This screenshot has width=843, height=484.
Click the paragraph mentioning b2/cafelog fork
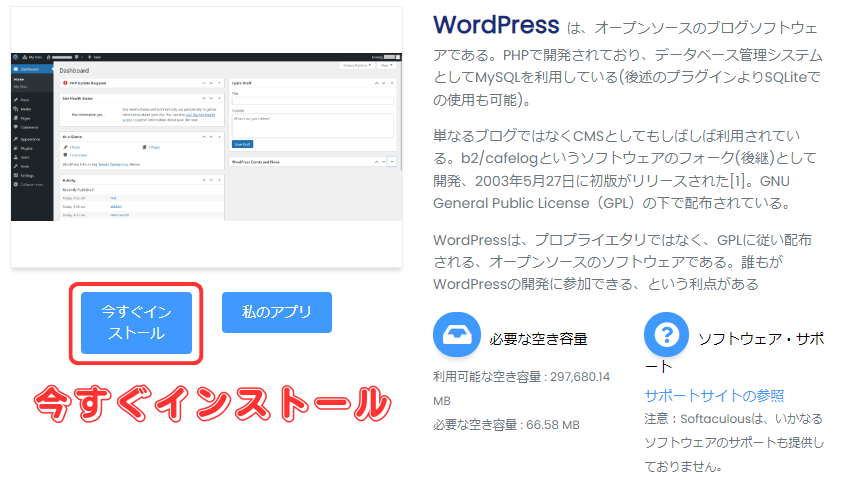coord(625,169)
